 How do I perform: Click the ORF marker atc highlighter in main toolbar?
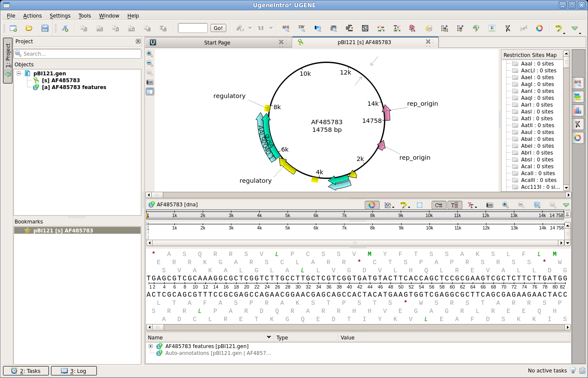click(x=558, y=28)
